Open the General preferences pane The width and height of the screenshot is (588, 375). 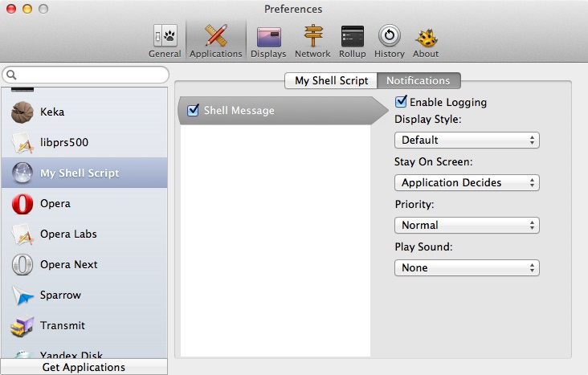point(165,41)
